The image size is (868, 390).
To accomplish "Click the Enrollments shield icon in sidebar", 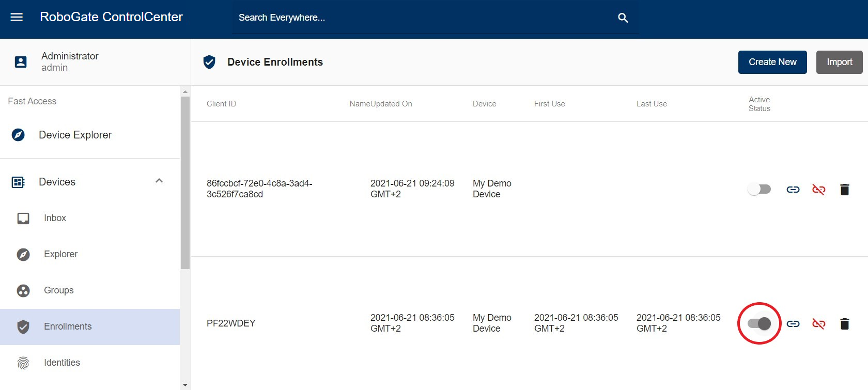I will (23, 326).
